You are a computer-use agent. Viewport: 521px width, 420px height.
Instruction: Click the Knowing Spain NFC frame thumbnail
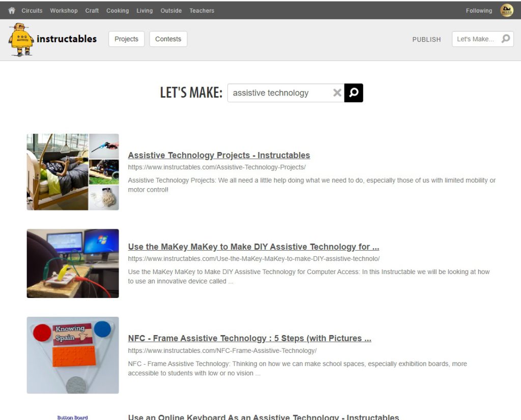(x=73, y=355)
